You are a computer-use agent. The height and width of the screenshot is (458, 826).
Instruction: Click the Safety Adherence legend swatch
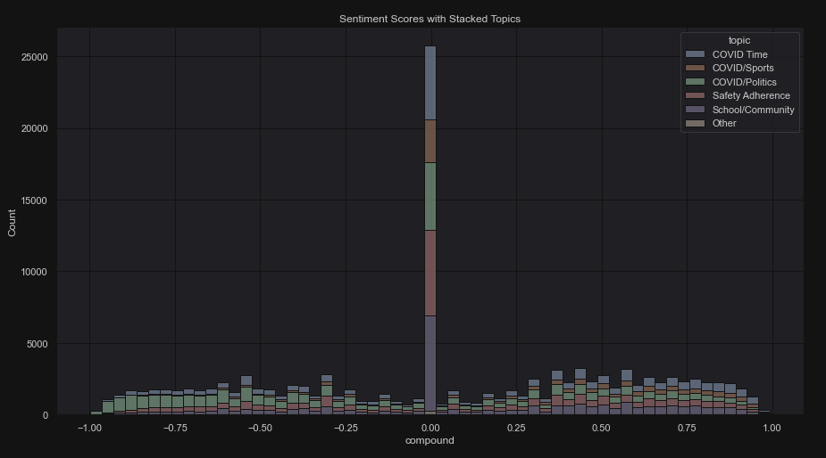(694, 96)
